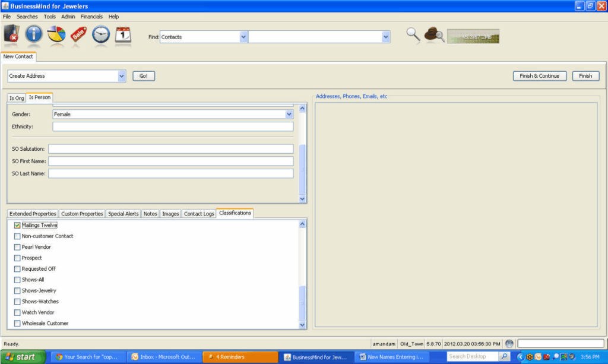This screenshot has width=608, height=364.
Task: Check the Shows-Jewelry checkbox
Action: tap(17, 290)
